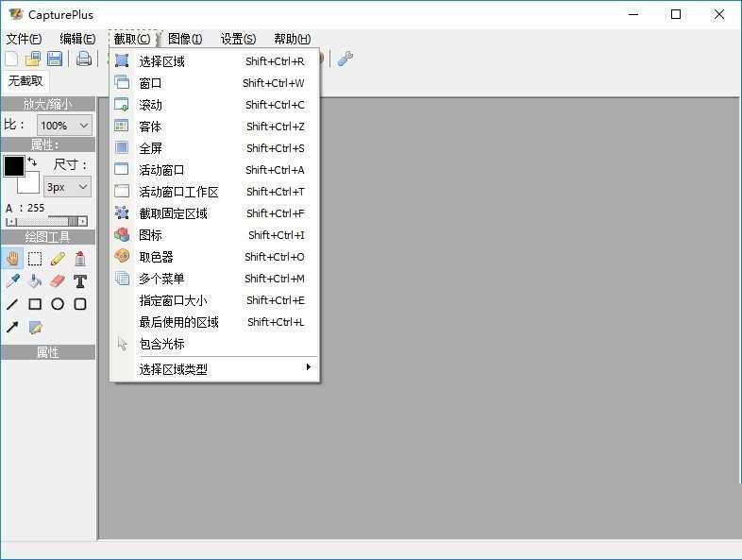Select the Rectangle shape tool
The image size is (742, 560).
tap(35, 304)
